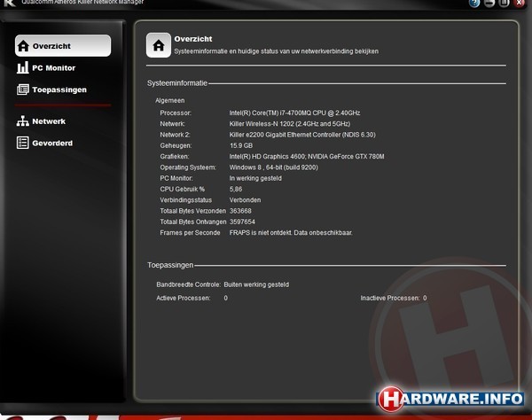Click the memory value '15.9 GB'

241,145
